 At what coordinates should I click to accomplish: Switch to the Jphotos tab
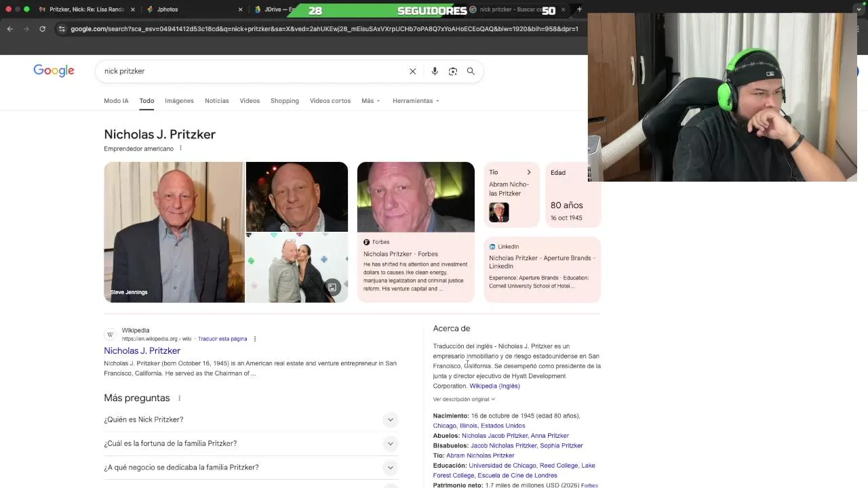(x=193, y=9)
